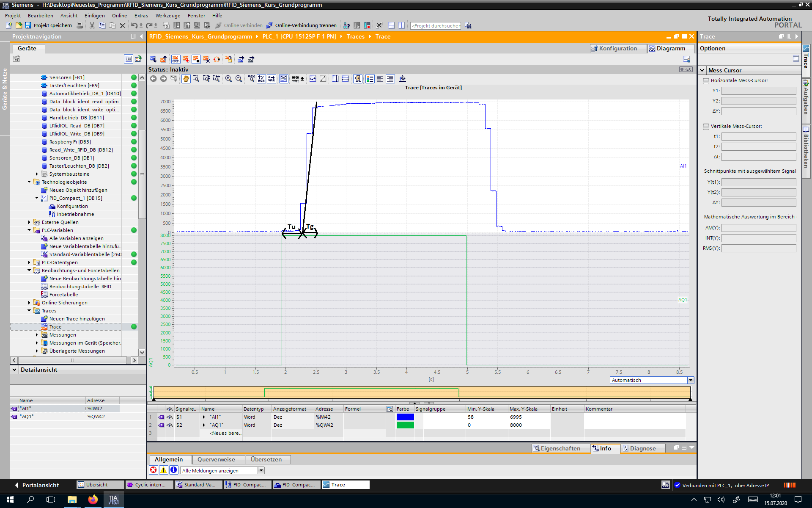Click Save project disk icon
This screenshot has width=812, height=508.
pyautogui.click(x=28, y=25)
